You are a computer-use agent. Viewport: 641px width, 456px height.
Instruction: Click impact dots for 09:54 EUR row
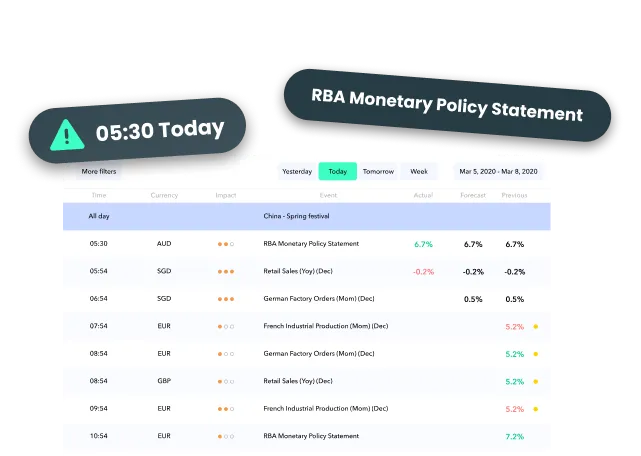(225, 409)
